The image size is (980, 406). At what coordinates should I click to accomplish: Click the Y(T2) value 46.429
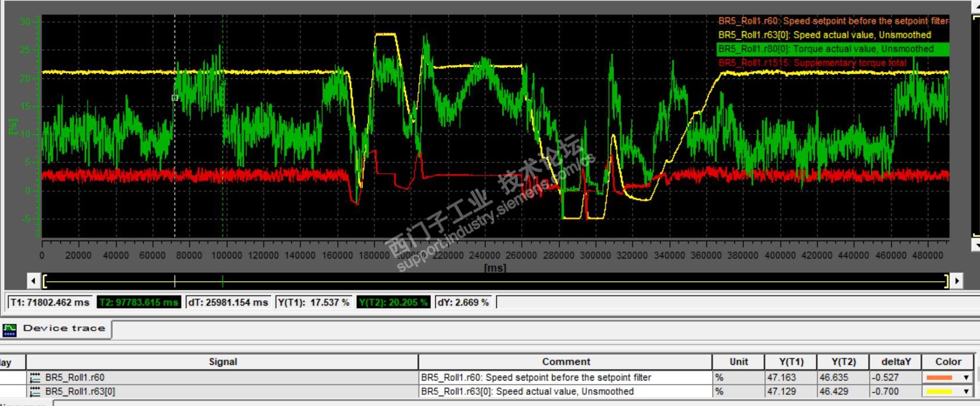tap(843, 391)
